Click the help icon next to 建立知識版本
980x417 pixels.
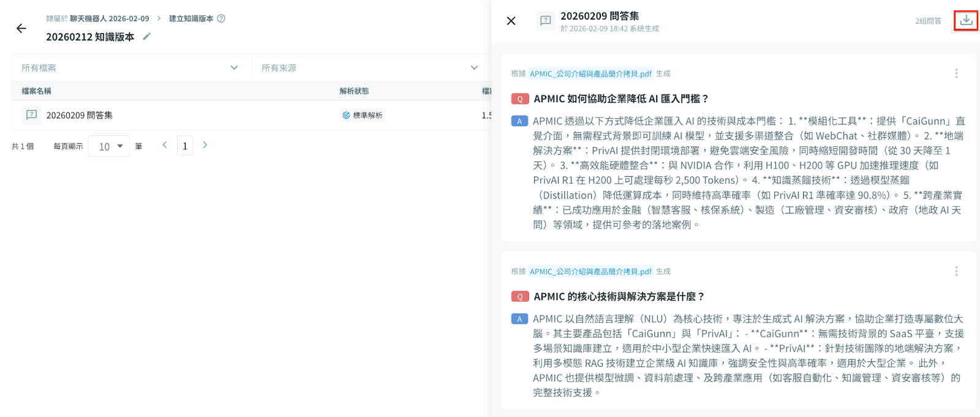pyautogui.click(x=221, y=18)
